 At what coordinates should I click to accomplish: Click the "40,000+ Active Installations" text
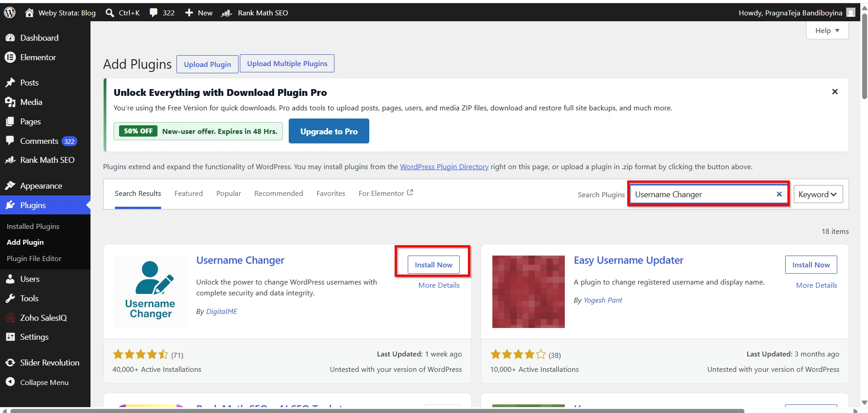[157, 370]
